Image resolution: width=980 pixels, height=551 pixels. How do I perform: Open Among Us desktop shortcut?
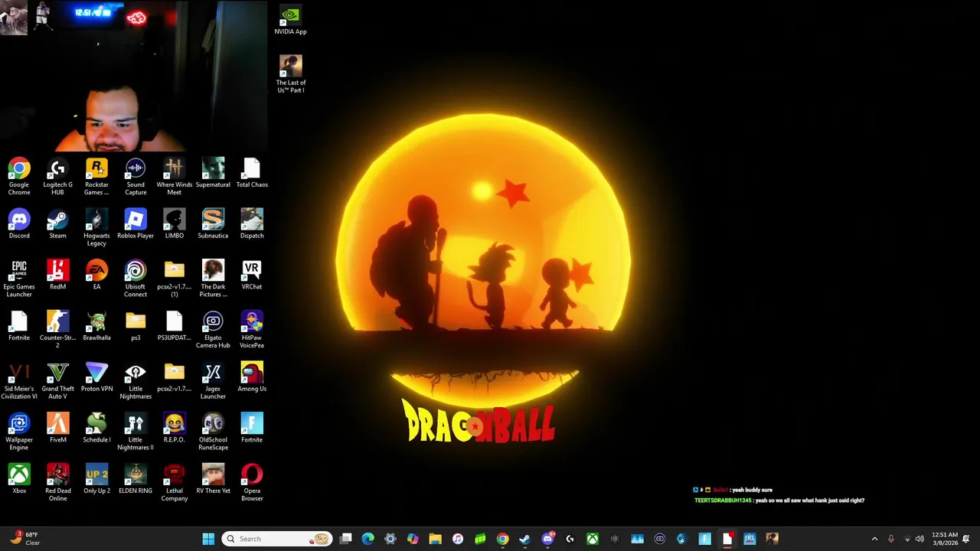(x=252, y=377)
